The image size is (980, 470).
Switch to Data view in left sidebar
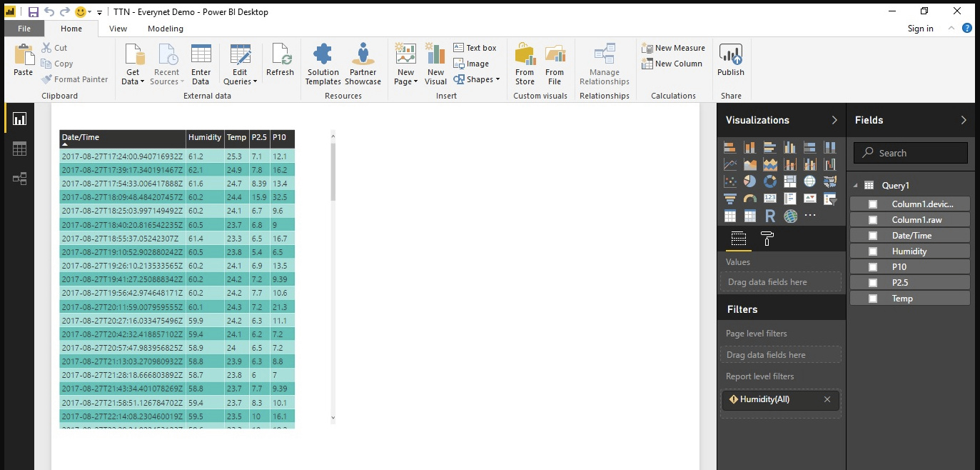19,149
